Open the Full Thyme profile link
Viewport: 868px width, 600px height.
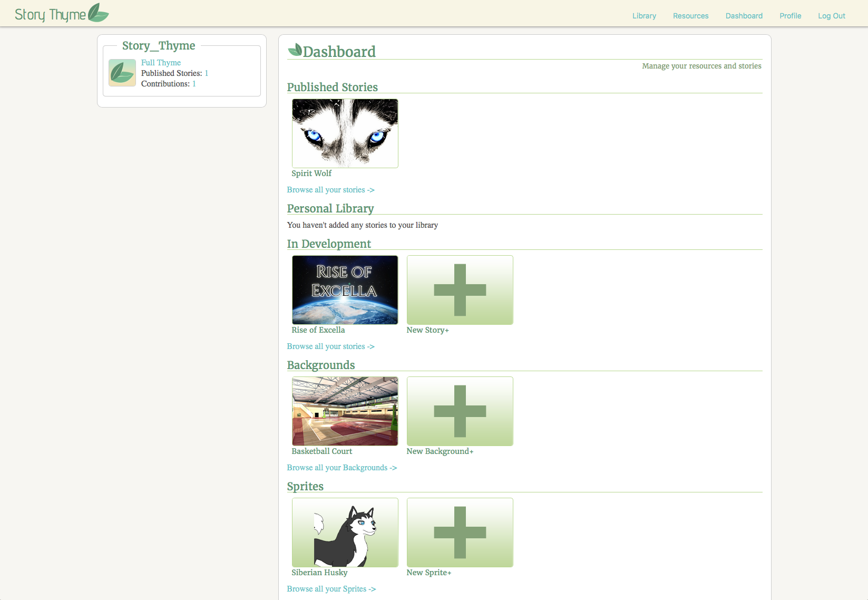coord(161,63)
